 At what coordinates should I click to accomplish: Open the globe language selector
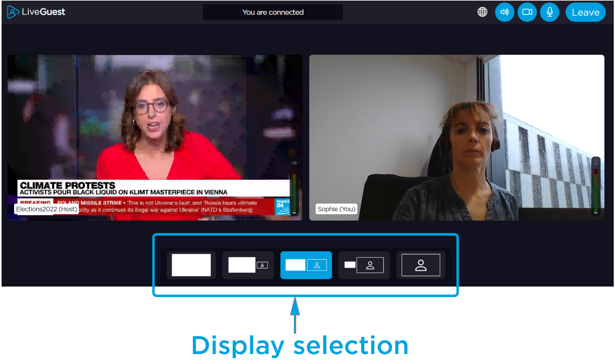482,12
